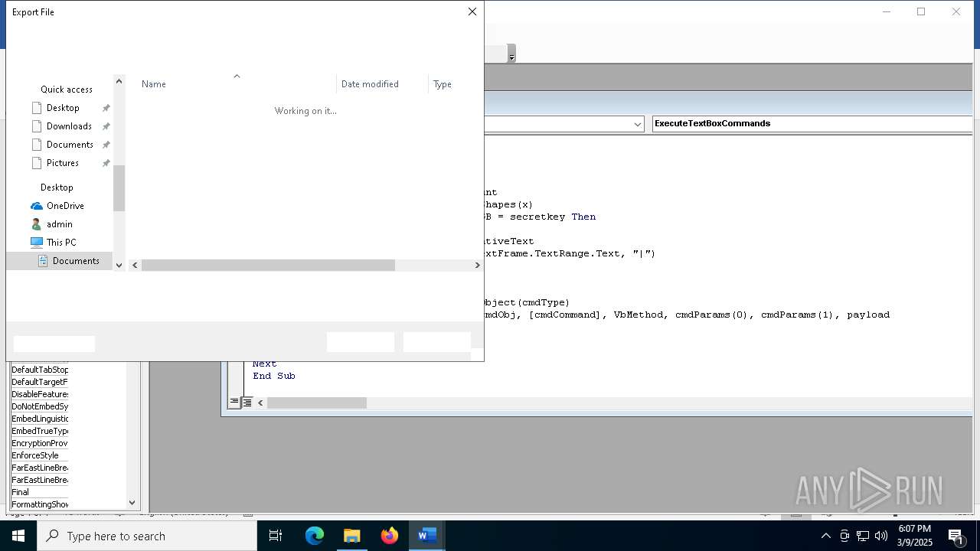Click navigation pane vertical scrollbar thumb

point(119,188)
